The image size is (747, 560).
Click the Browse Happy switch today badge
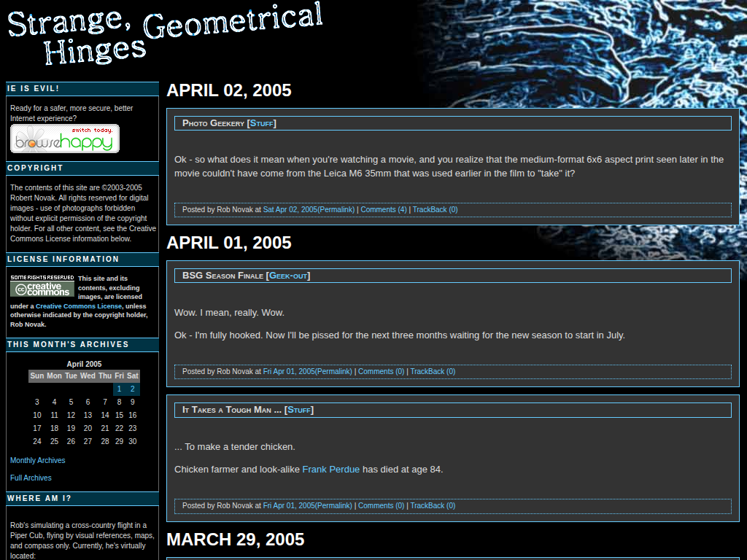(x=64, y=139)
